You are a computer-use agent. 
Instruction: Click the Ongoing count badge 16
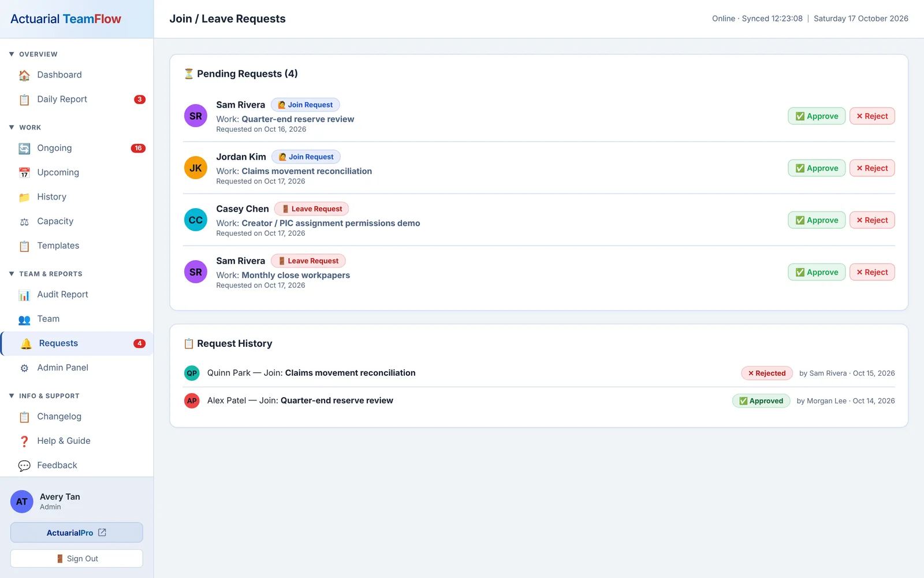[138, 149]
